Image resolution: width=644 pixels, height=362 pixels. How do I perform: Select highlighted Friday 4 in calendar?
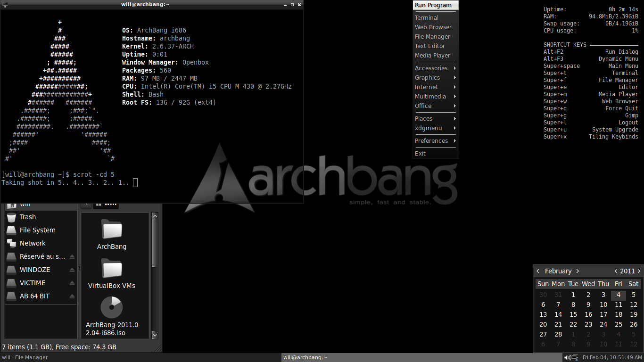pos(619,295)
